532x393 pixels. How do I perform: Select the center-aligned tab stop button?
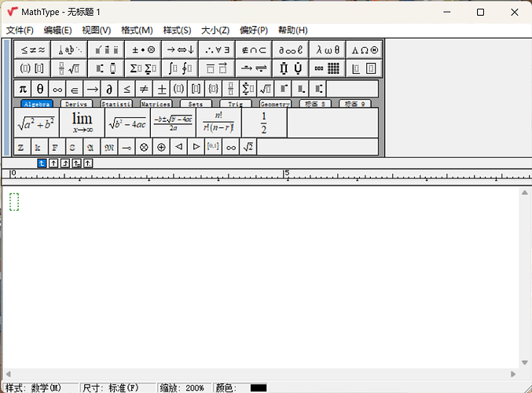(x=53, y=163)
